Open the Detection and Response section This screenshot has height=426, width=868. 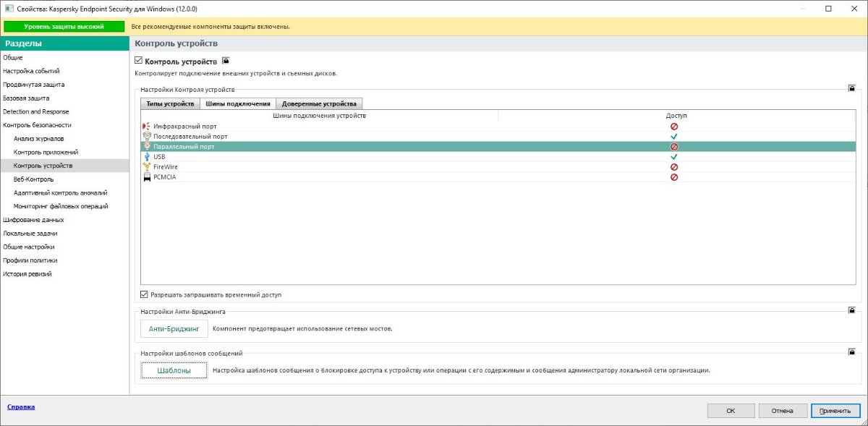coord(36,111)
